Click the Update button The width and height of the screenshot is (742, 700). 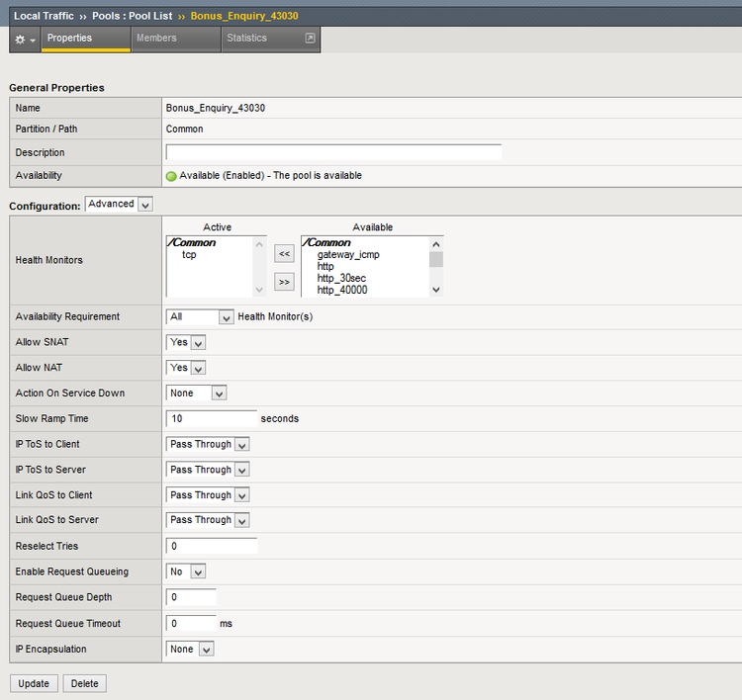coord(34,683)
